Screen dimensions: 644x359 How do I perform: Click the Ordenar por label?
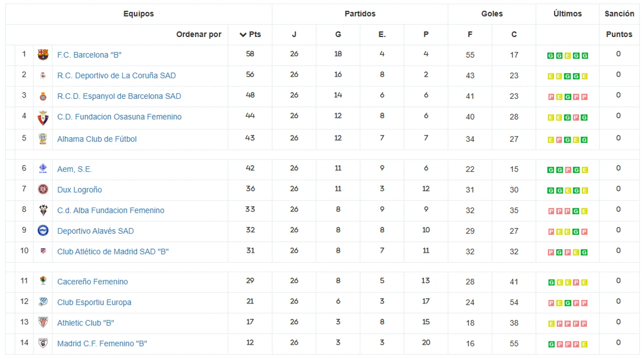(198, 34)
